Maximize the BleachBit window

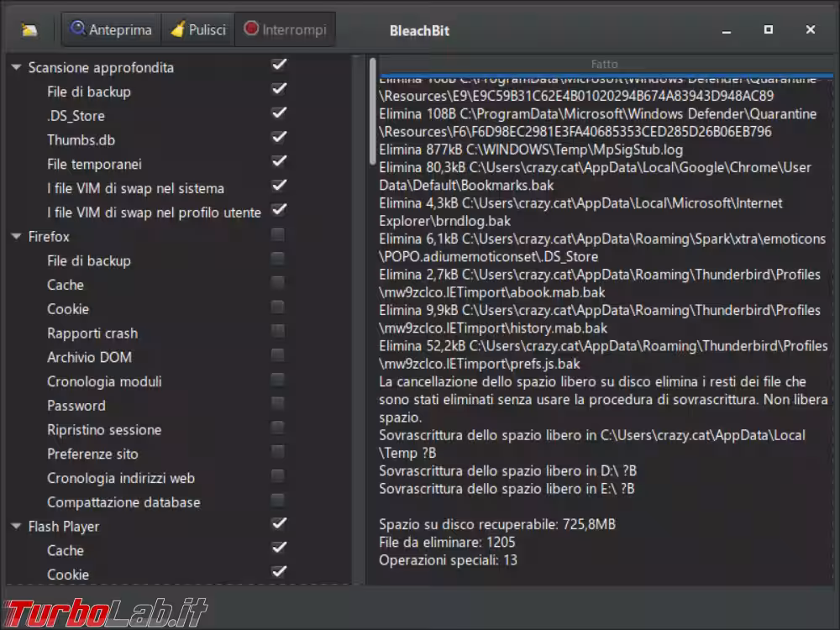coord(769,29)
